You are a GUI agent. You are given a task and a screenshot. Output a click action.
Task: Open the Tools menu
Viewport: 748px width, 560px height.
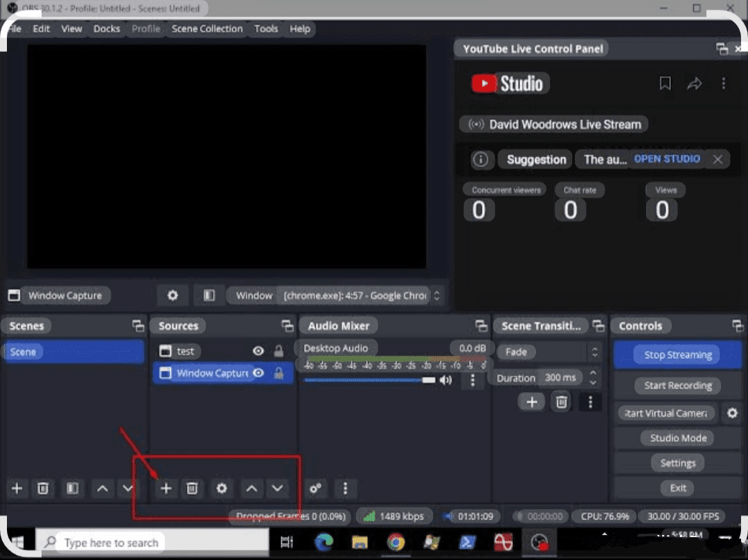266,28
